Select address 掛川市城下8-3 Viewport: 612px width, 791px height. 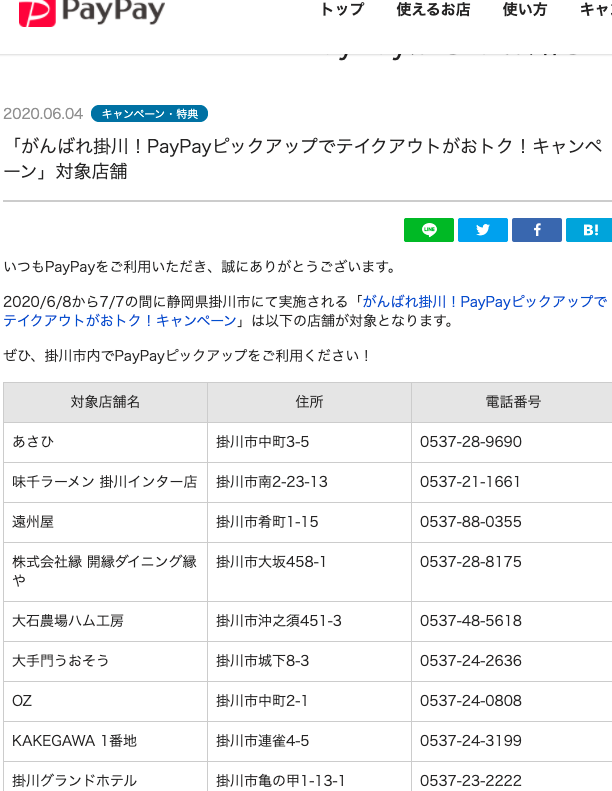(262, 660)
